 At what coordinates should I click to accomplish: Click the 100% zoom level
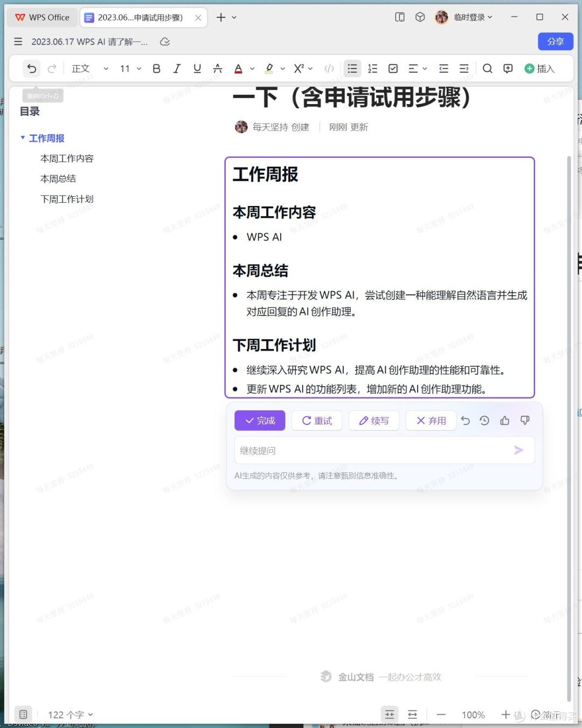click(x=473, y=715)
